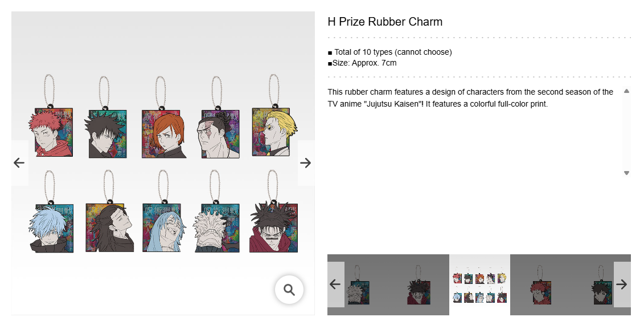
Task: Click the Jujutsu Kaisen product description text
Action: [470, 97]
